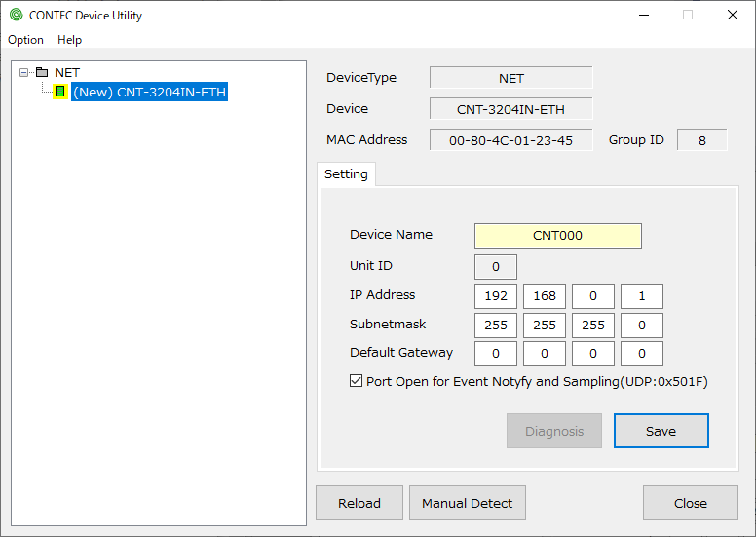Click Subnetmask first octet field
The image size is (756, 537).
[x=496, y=326]
